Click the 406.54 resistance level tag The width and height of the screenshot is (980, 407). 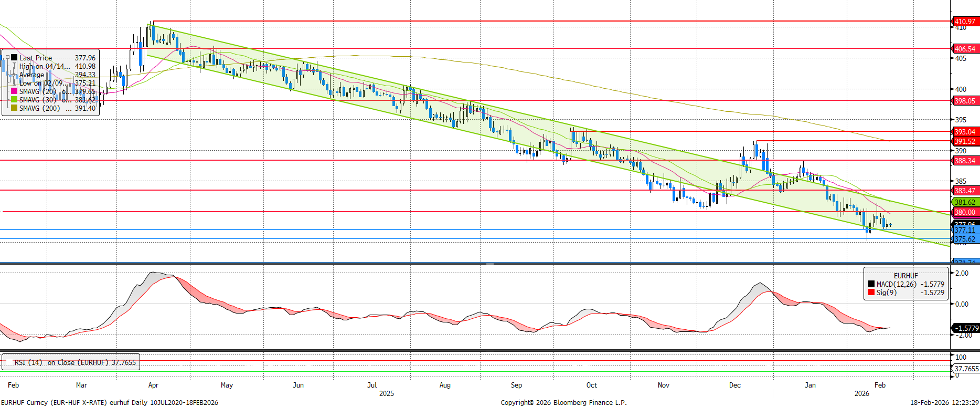[x=964, y=49]
